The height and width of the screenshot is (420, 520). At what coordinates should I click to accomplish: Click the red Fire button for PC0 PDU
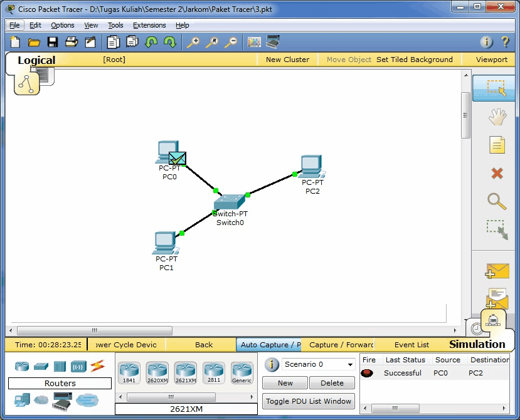pos(367,373)
